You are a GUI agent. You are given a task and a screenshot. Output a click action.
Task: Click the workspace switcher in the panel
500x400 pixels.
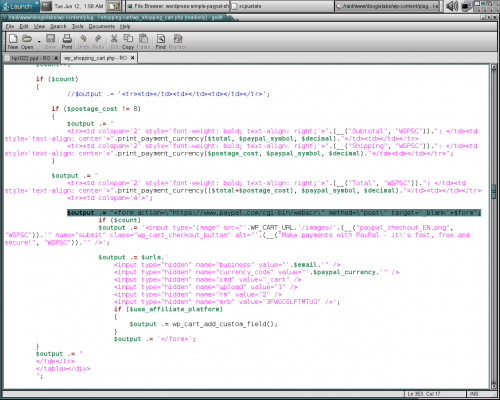pos(486,6)
